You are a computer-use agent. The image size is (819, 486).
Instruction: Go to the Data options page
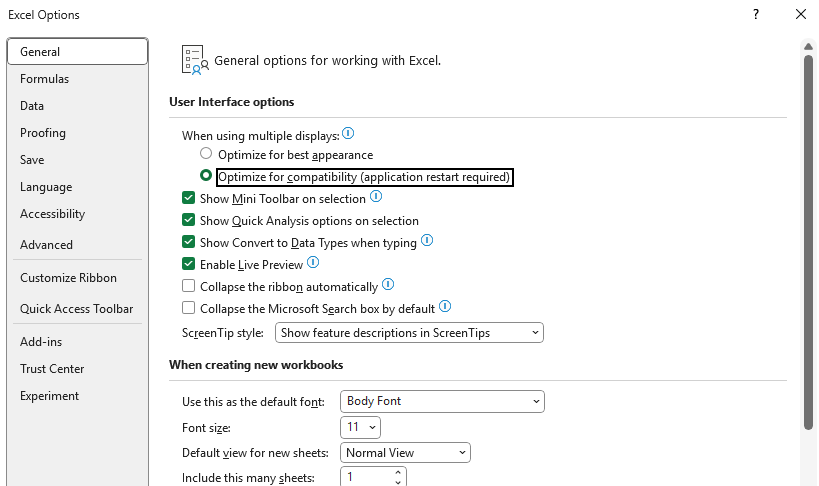[x=77, y=106]
